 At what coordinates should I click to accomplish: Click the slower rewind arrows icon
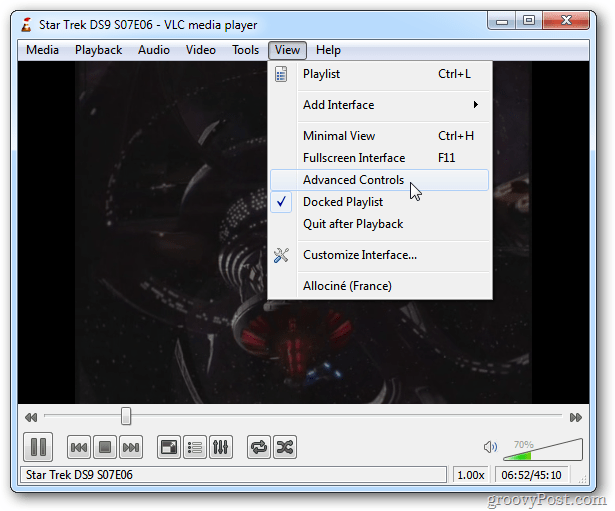pyautogui.click(x=31, y=417)
